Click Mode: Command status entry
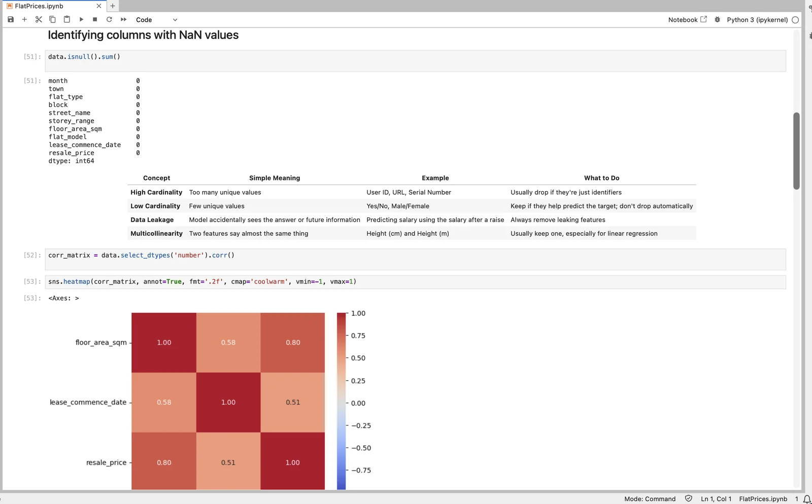 pos(650,499)
